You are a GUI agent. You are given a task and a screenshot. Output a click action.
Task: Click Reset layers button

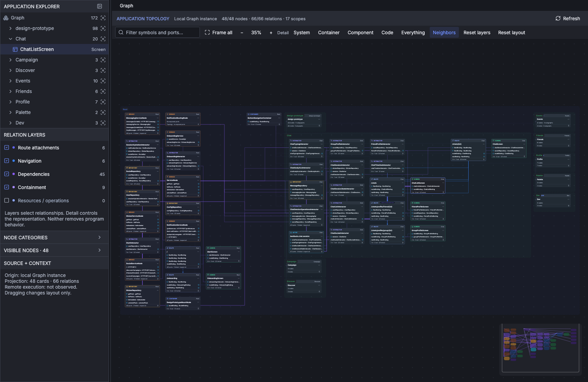point(477,33)
